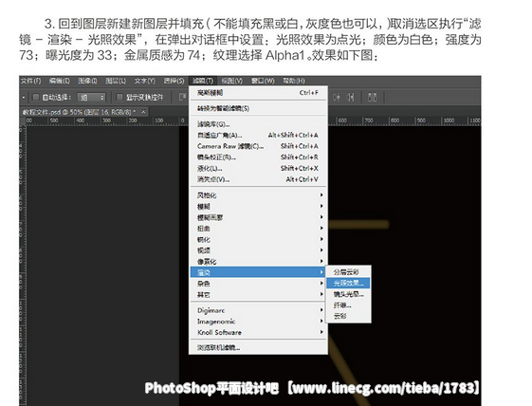Expand the 像素化 submenu
Screen dimensions: 532x406
pyautogui.click(x=258, y=262)
